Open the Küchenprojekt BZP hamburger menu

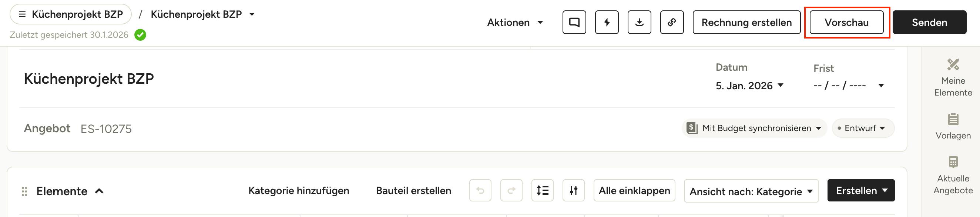(x=70, y=14)
